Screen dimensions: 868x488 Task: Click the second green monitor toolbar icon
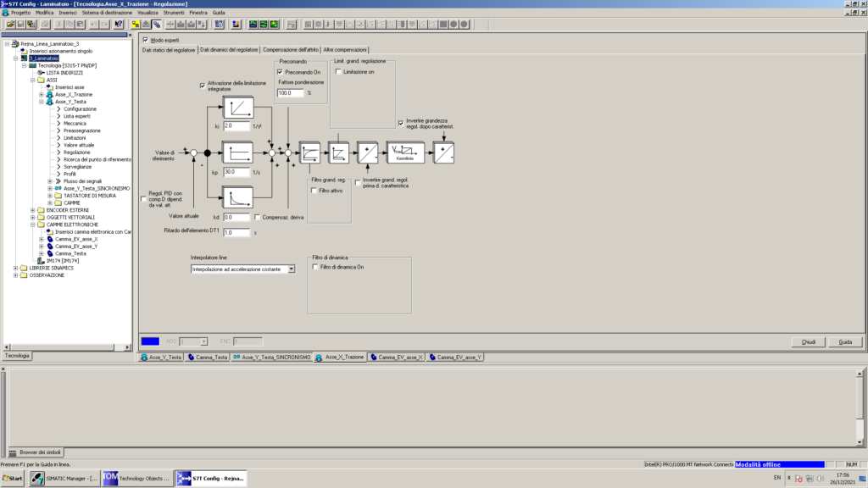pos(264,25)
